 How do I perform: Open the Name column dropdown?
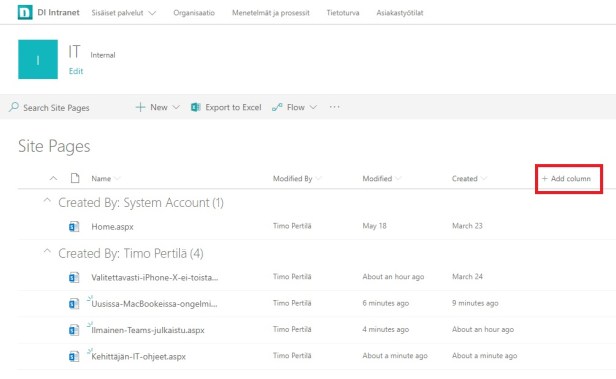tap(117, 179)
